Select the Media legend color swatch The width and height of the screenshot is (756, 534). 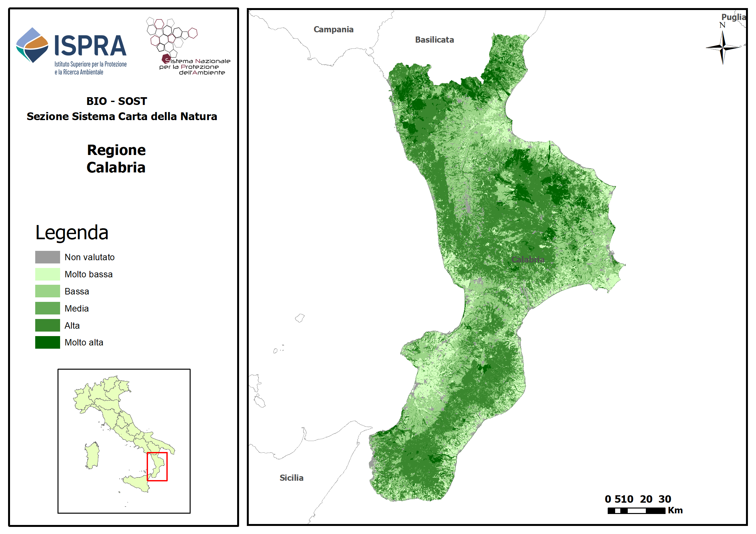(x=47, y=309)
